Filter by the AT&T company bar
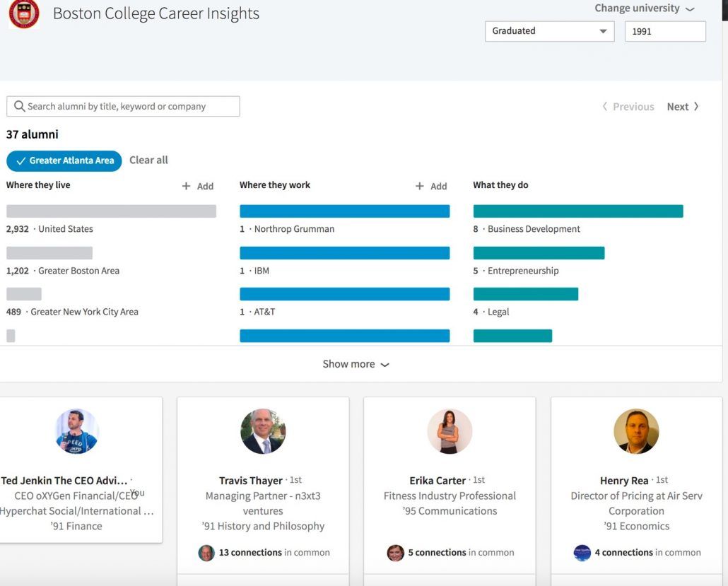 [x=344, y=294]
